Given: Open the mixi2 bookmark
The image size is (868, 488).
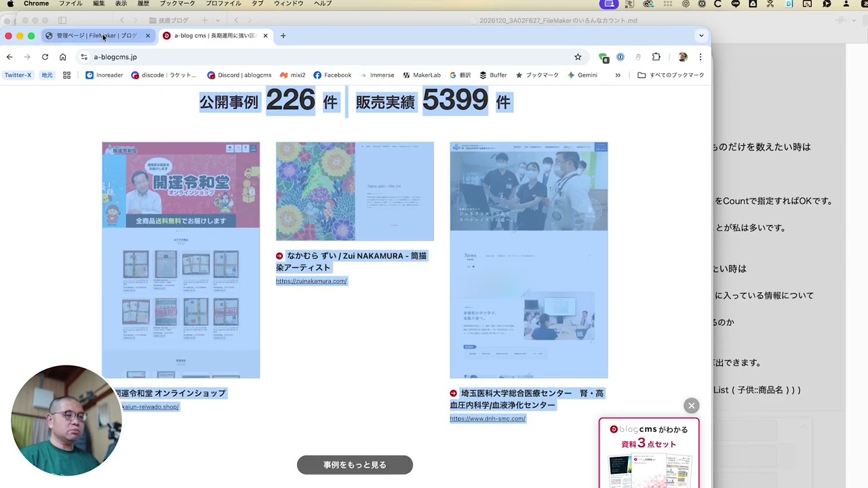Looking at the screenshot, I should (292, 75).
